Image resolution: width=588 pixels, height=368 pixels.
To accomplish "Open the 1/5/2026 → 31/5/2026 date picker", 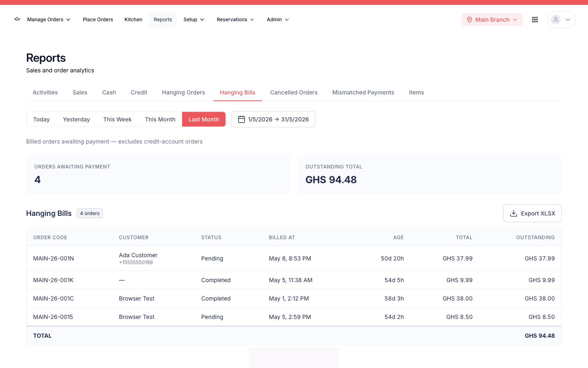I will 273,119.
